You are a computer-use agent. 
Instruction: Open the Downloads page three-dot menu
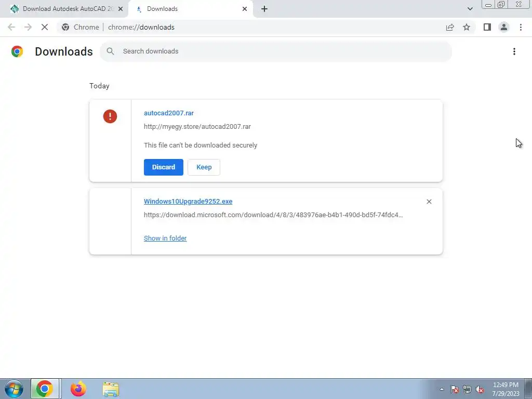point(514,51)
